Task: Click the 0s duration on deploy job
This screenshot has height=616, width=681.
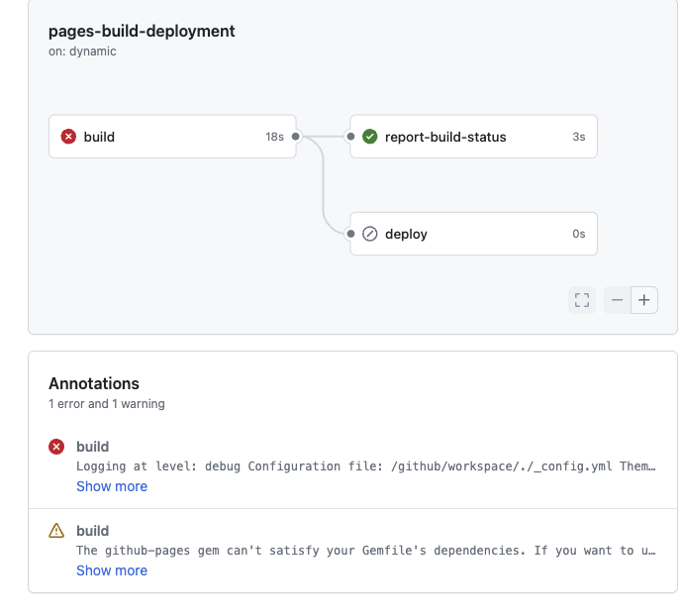Action: (578, 234)
